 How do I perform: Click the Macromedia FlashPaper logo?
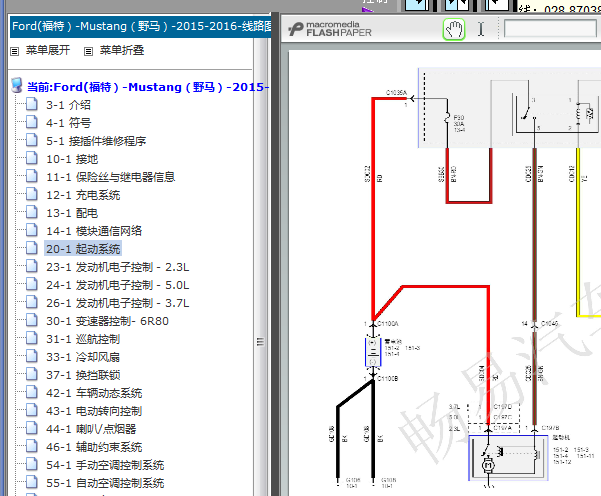[x=330, y=29]
